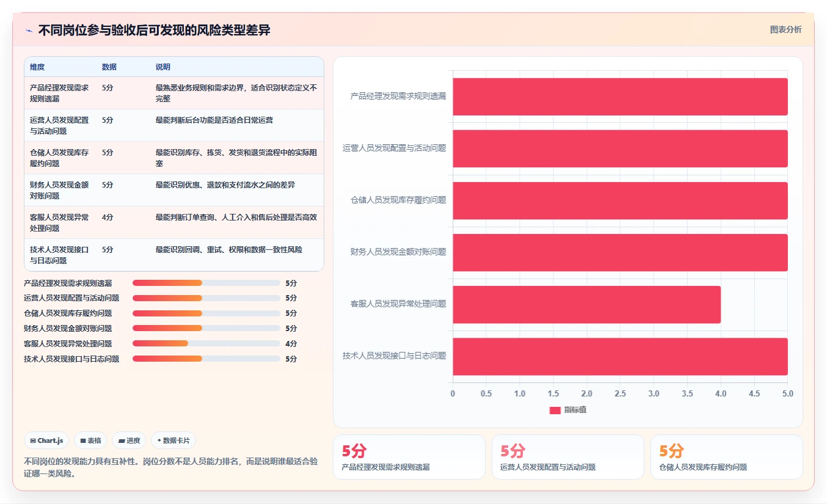Click the chart bar for 技术人员发现接口与日志问题
The height and width of the screenshot is (504, 827).
coord(620,356)
